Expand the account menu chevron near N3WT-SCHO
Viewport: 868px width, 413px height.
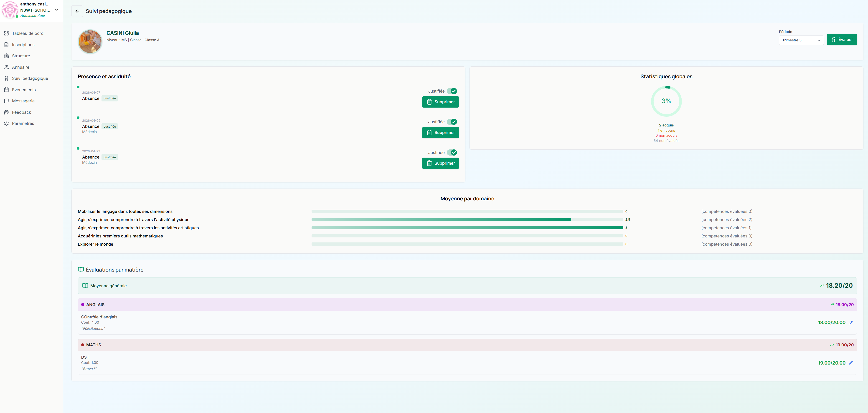[57, 10]
